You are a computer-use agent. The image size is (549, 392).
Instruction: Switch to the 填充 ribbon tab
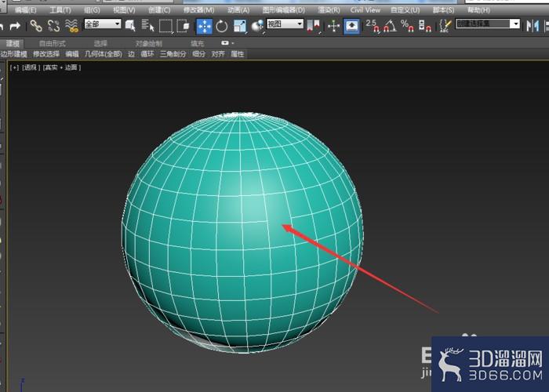pyautogui.click(x=197, y=43)
